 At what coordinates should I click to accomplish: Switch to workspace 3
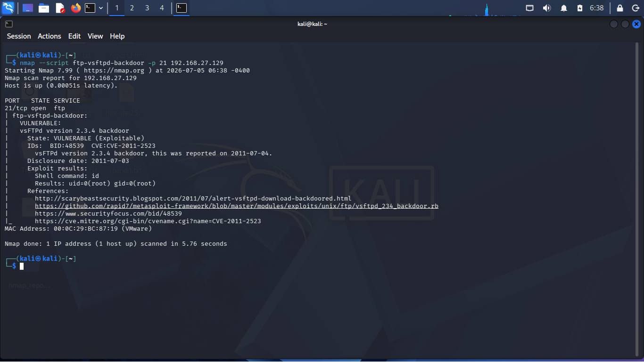tap(147, 8)
